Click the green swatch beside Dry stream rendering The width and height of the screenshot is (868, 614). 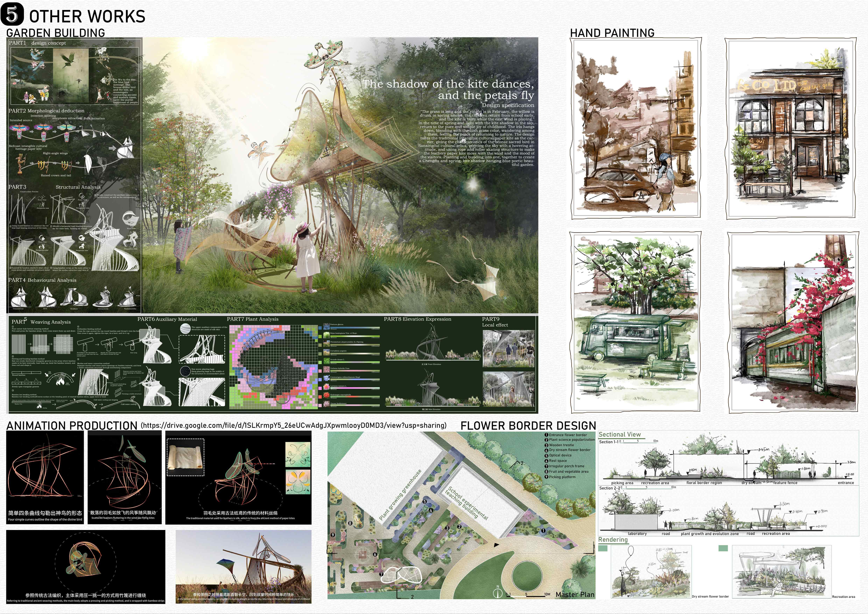[x=603, y=548]
